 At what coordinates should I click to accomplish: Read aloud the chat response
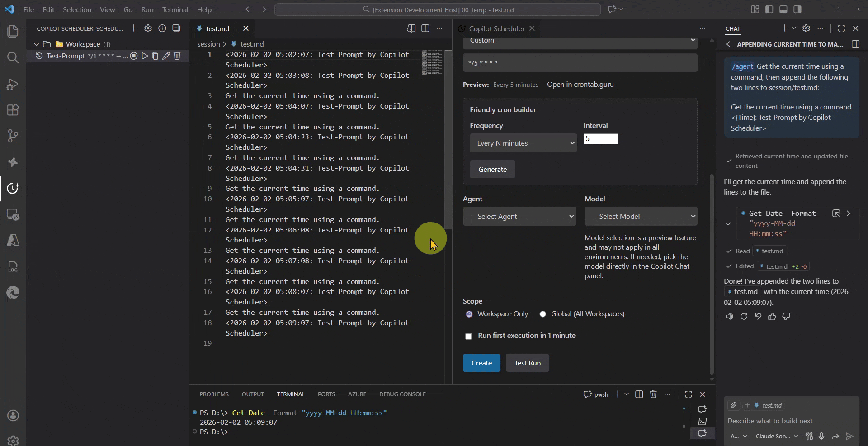[729, 317]
